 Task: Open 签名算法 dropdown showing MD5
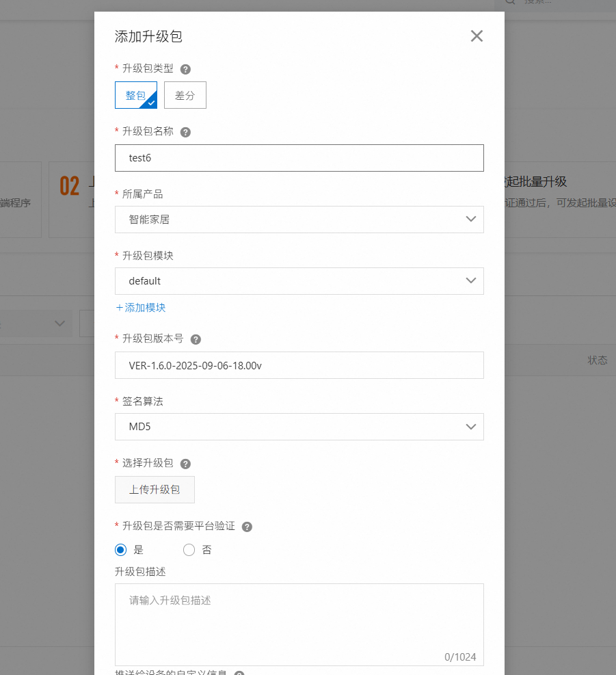(x=299, y=427)
